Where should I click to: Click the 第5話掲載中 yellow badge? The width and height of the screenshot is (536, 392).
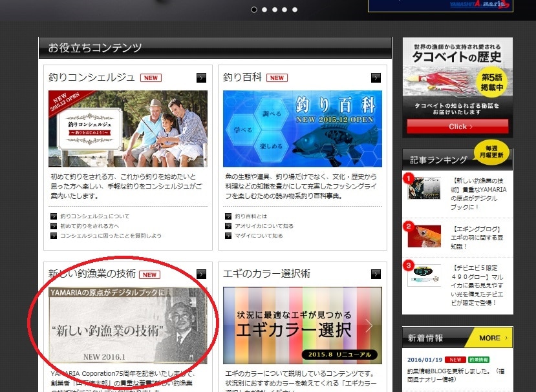pyautogui.click(x=491, y=82)
